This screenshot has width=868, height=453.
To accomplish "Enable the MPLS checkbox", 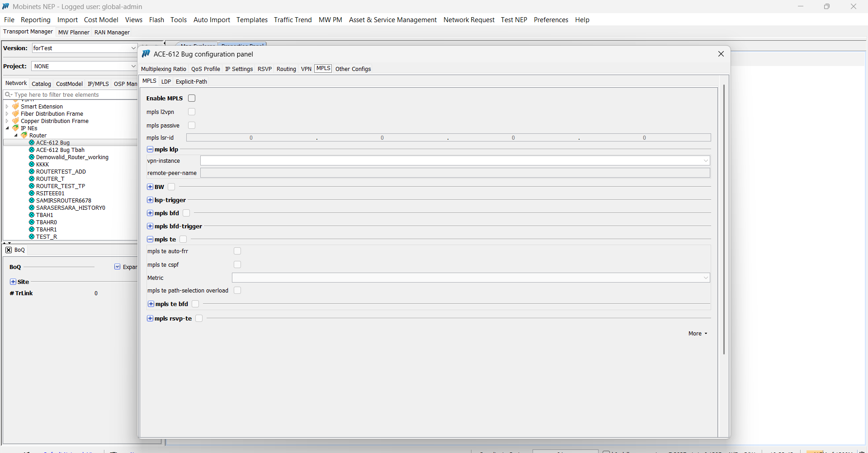I will tap(192, 98).
